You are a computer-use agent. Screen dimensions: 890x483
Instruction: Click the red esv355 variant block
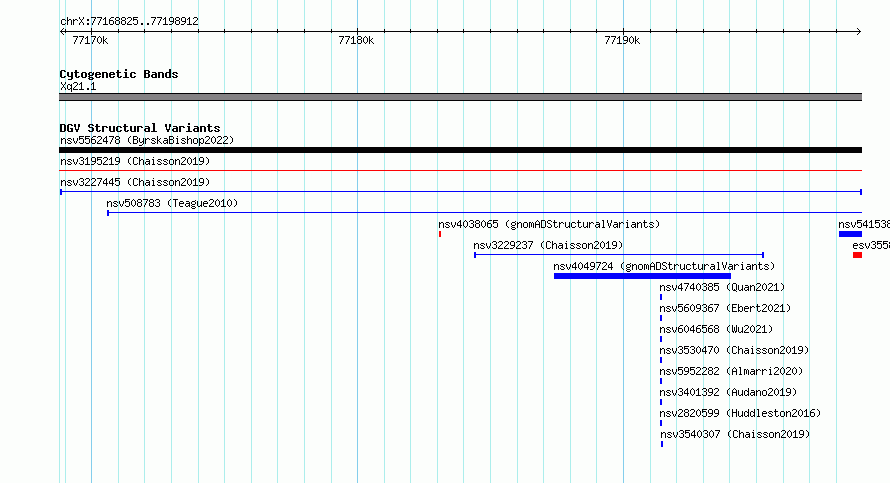pyautogui.click(x=857, y=255)
